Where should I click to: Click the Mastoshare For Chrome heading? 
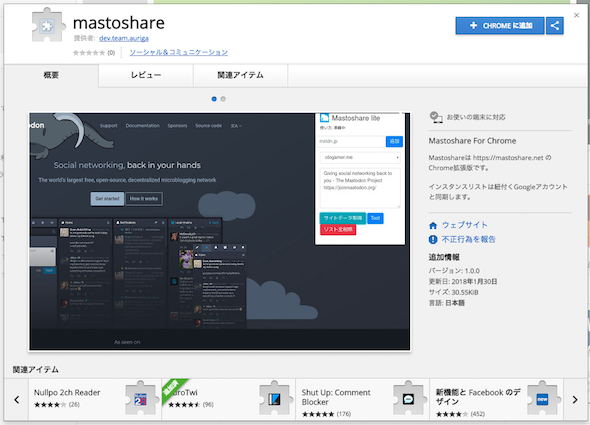472,141
